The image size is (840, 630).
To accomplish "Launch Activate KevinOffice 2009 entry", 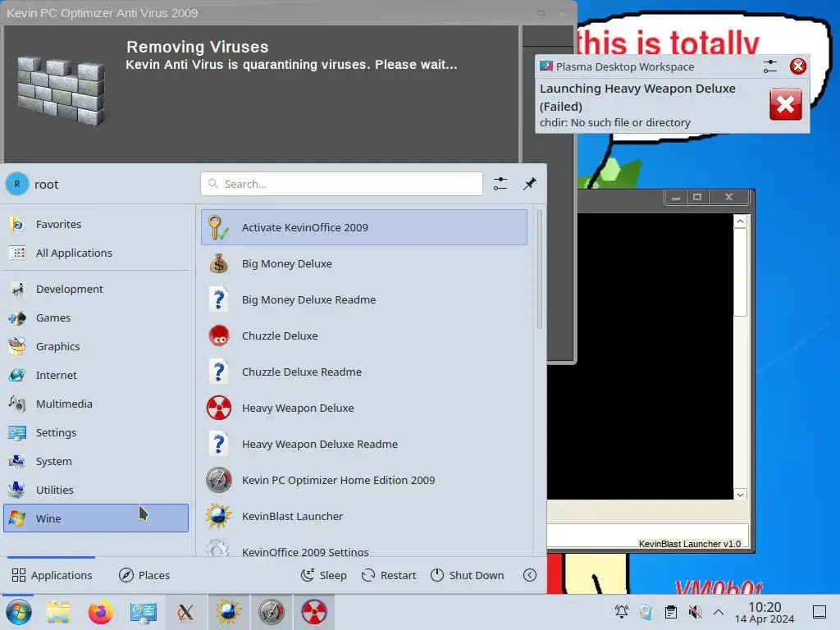I will 363,227.
